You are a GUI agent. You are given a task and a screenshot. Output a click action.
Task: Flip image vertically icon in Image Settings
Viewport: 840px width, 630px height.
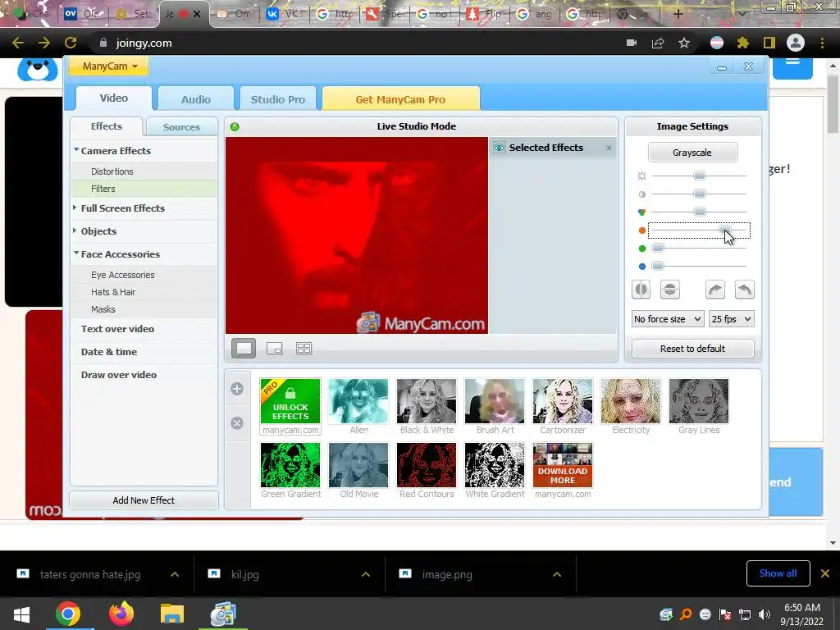click(x=669, y=290)
